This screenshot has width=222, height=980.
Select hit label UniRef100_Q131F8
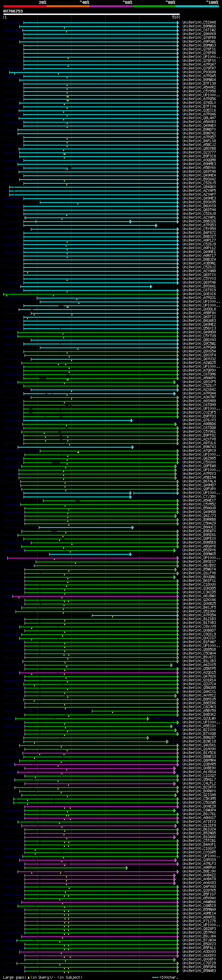pos(199,825)
